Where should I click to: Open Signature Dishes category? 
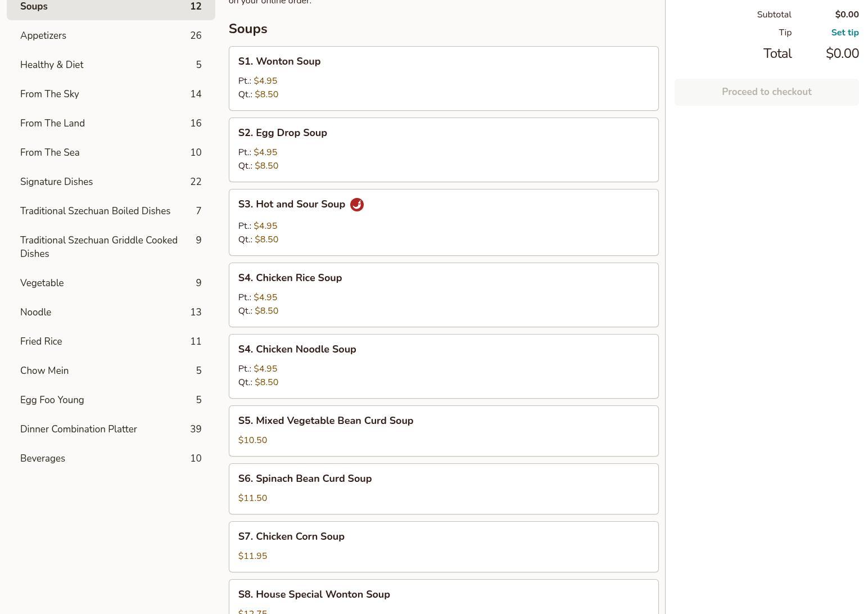pyautogui.click(x=110, y=182)
